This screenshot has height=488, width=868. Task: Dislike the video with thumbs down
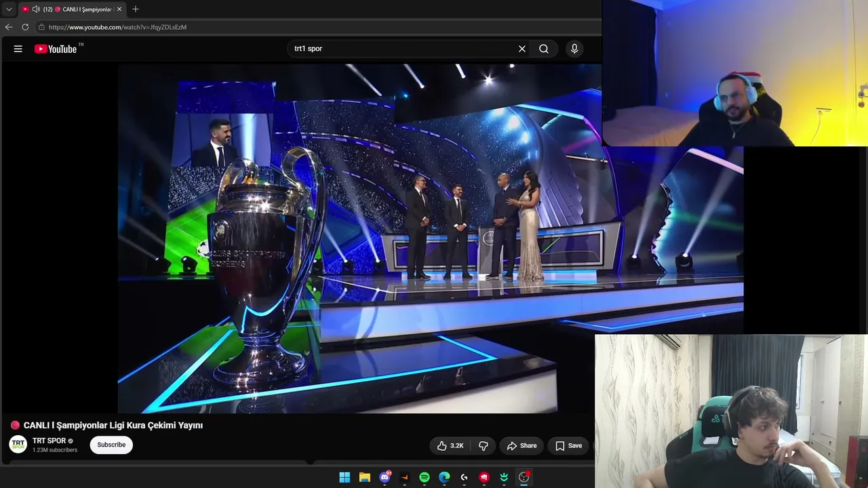tap(484, 445)
